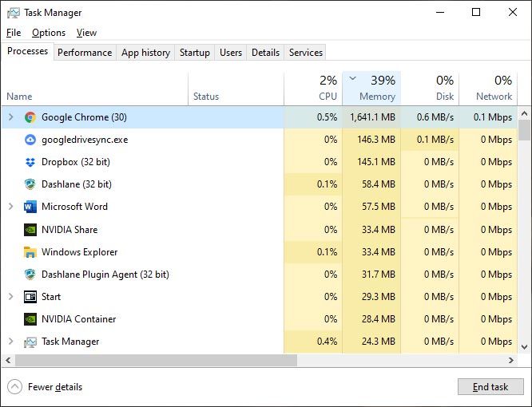This screenshot has height=407, width=532.
Task: Switch to the App history tab
Action: point(145,53)
